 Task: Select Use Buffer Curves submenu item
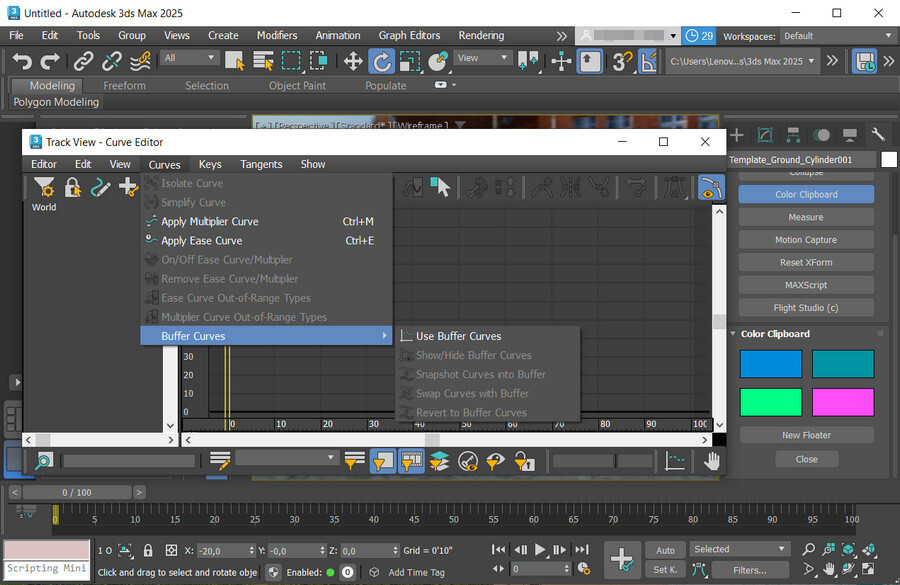tap(488, 336)
